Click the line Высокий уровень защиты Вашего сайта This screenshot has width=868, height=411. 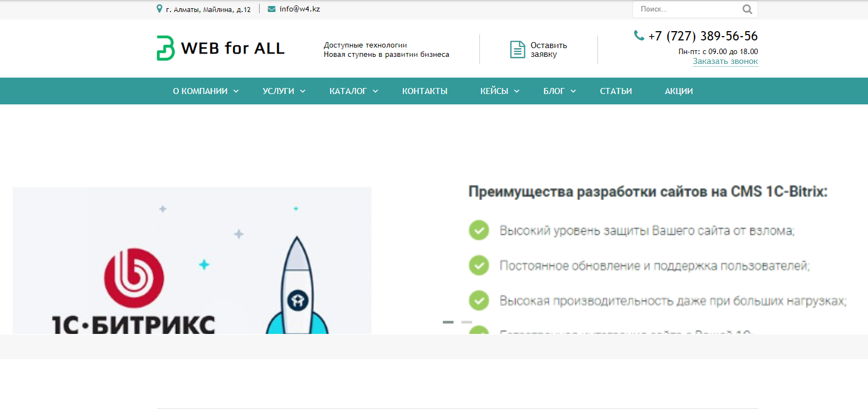(x=647, y=231)
